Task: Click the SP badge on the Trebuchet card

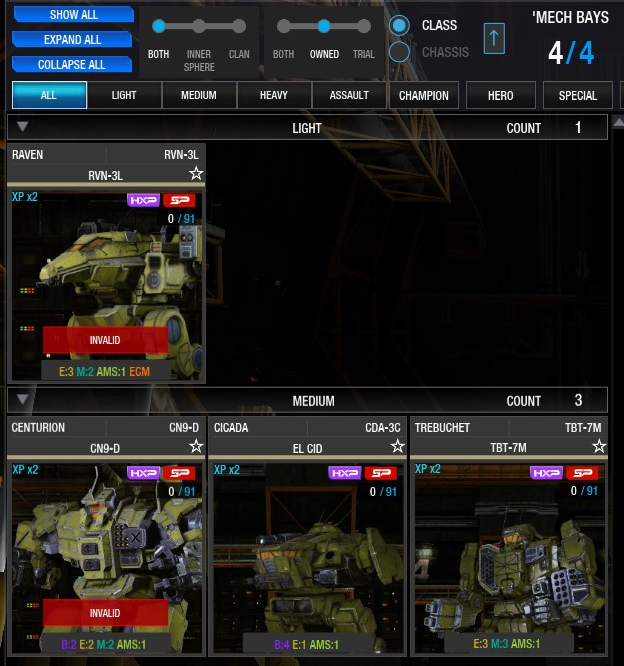Action: pyautogui.click(x=582, y=472)
